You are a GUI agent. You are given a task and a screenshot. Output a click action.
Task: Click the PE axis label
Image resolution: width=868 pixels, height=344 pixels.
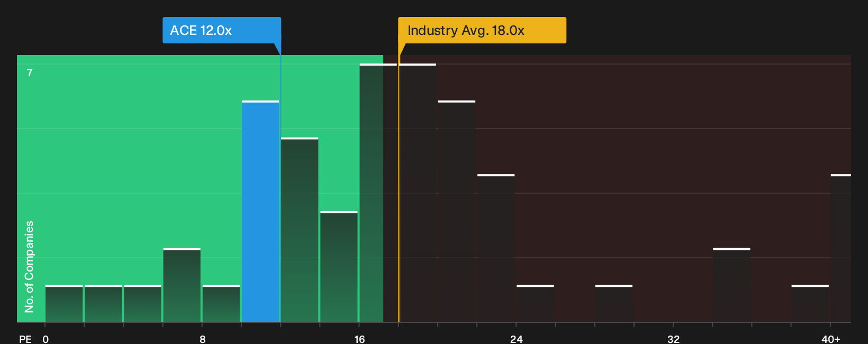pos(25,339)
